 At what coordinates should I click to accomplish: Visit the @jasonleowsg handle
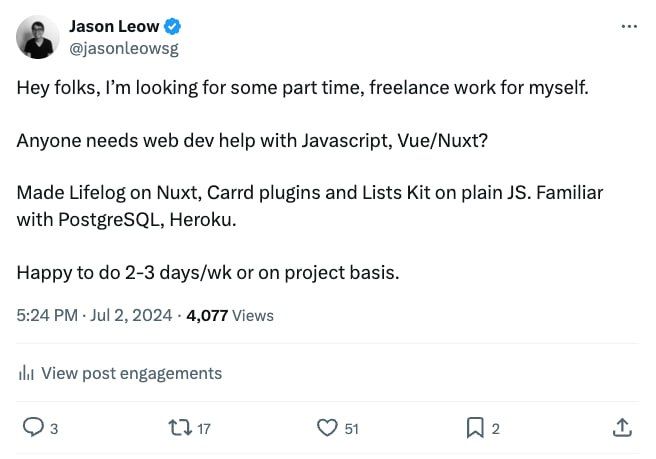[x=124, y=47]
